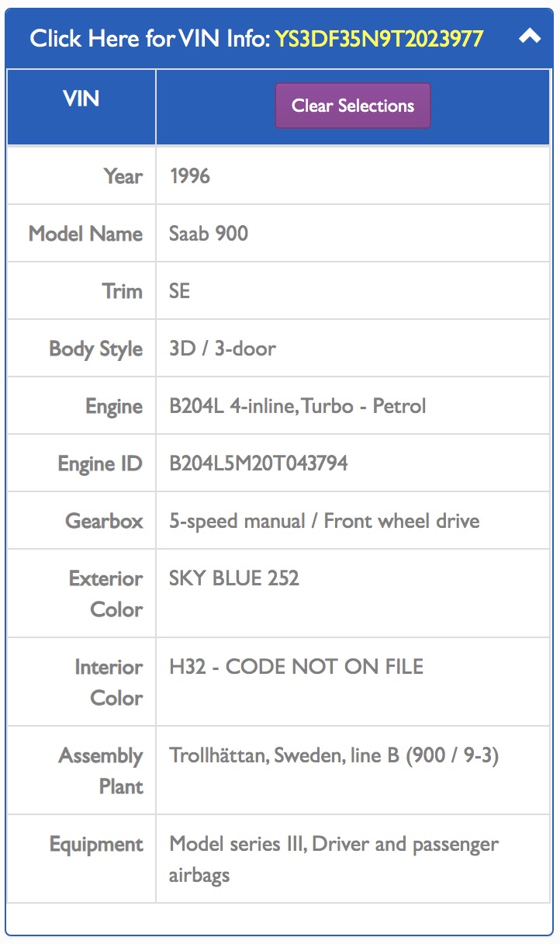Screen dimensions: 560x944
Task: Click the Assembly Plant label
Action: click(101, 771)
